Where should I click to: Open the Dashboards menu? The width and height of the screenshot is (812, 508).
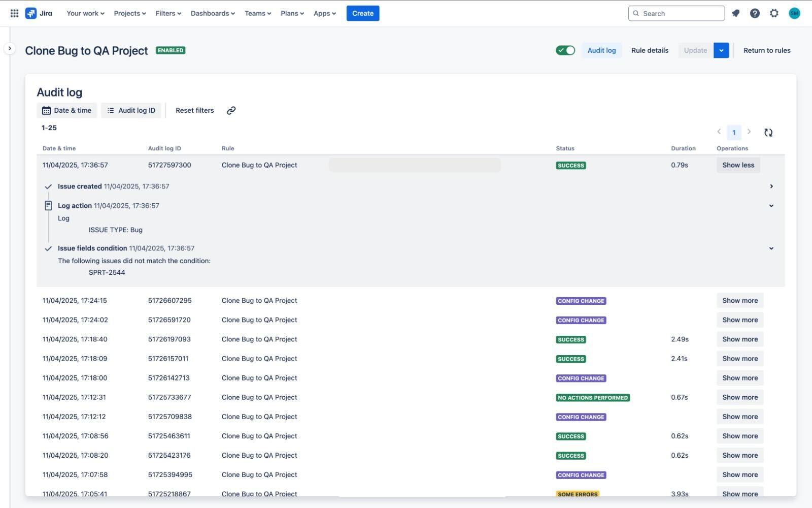pyautogui.click(x=212, y=13)
